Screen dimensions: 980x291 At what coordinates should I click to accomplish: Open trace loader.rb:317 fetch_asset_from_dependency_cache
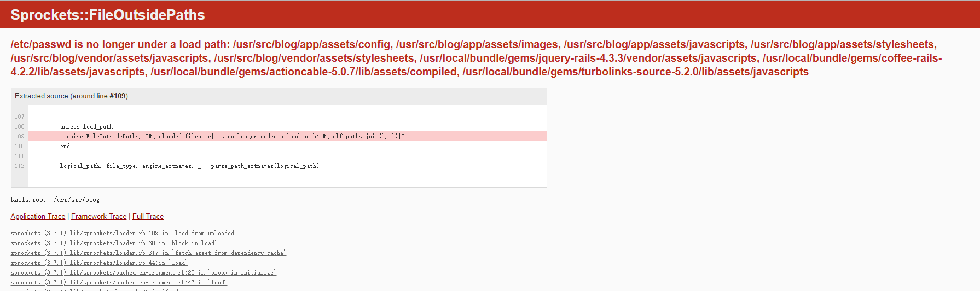coord(148,253)
